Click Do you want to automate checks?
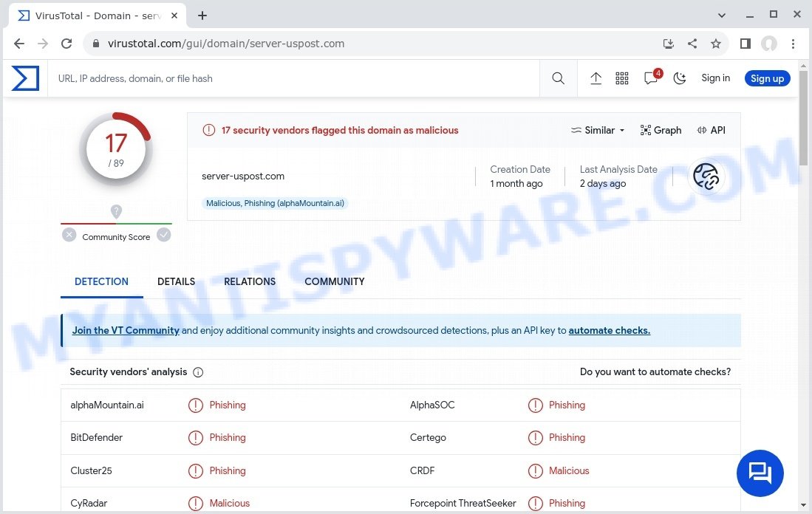The width and height of the screenshot is (812, 514). (x=655, y=371)
